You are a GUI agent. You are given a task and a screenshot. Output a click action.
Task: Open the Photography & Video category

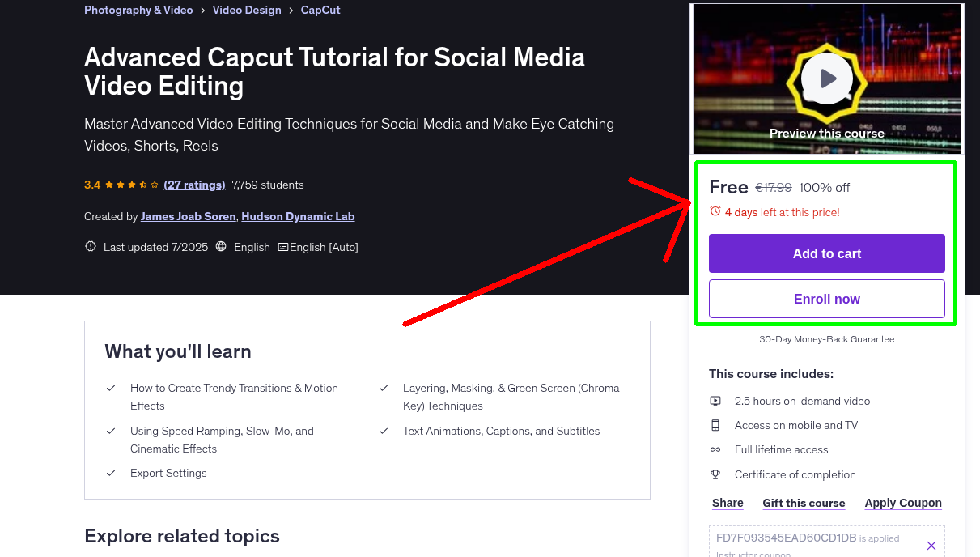(138, 10)
